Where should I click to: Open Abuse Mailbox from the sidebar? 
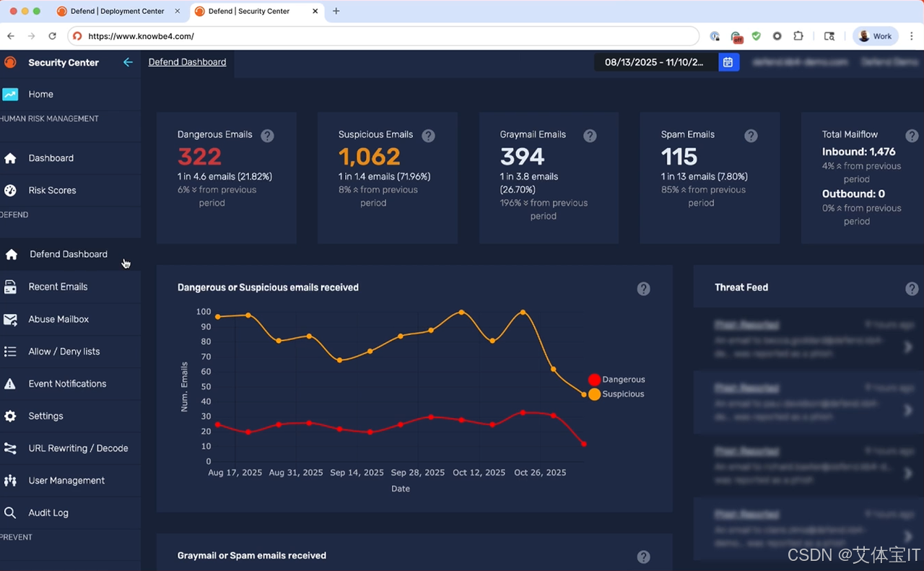click(58, 319)
